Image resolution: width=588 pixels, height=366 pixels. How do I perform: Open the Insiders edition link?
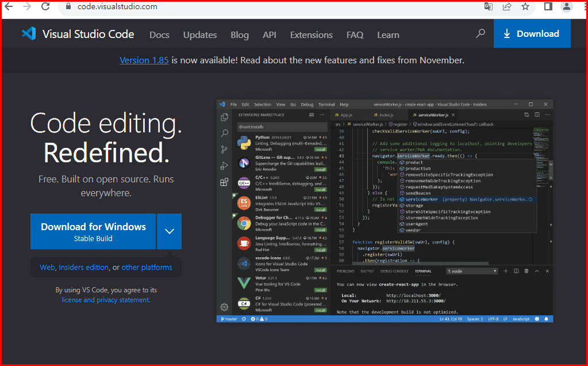click(83, 267)
